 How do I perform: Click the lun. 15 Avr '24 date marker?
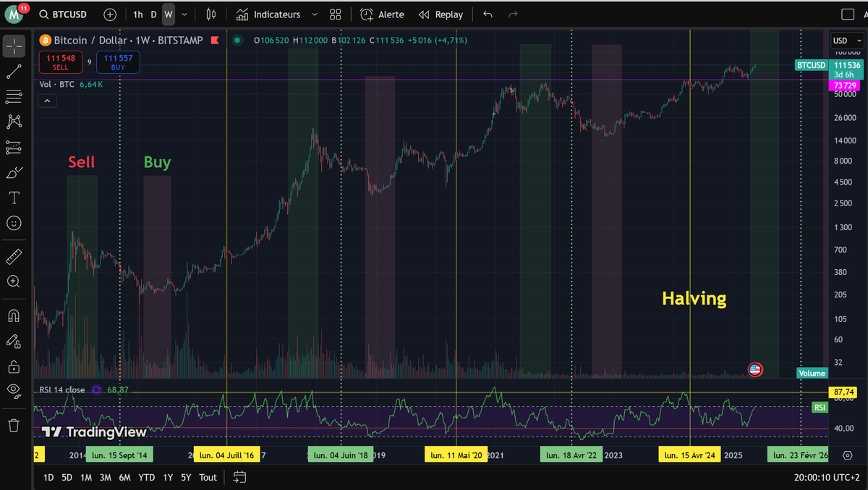[689, 455]
